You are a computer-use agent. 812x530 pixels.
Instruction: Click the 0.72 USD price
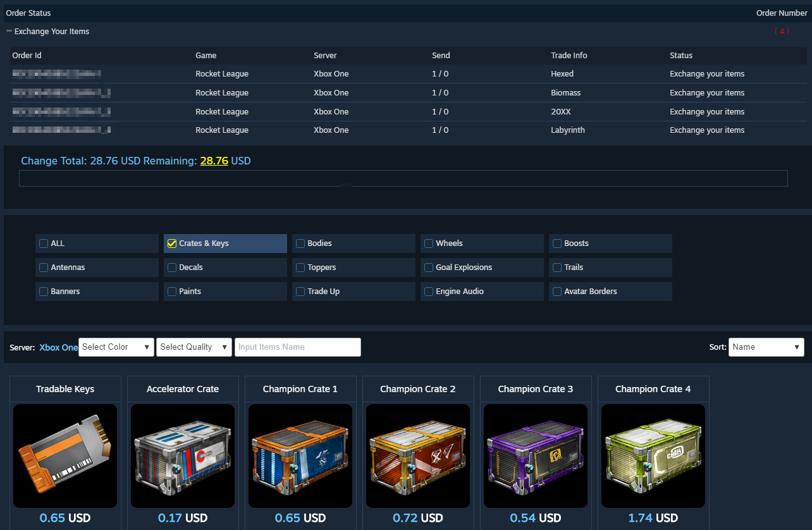pyautogui.click(x=418, y=518)
